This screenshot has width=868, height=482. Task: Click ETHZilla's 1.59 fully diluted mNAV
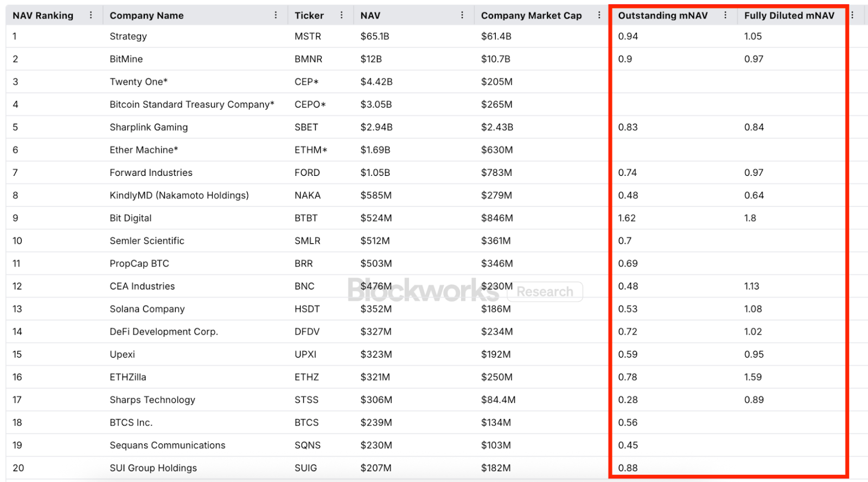point(753,377)
